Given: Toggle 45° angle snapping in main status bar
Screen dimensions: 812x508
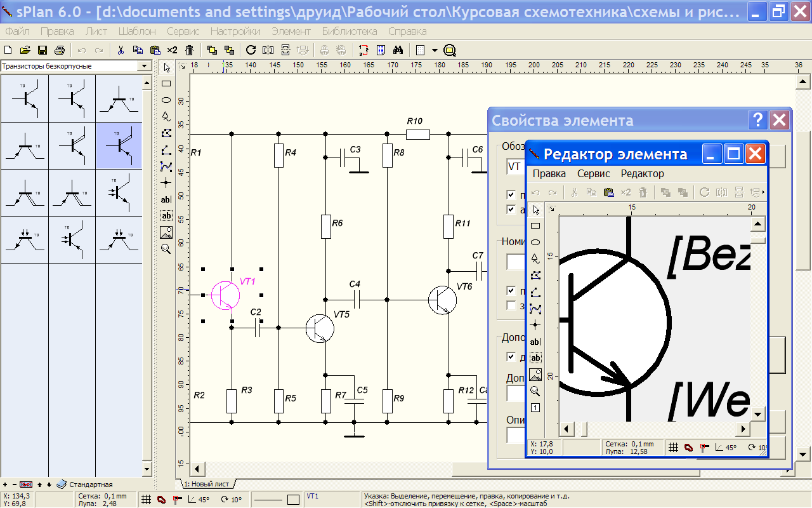Looking at the screenshot, I should click(199, 500).
